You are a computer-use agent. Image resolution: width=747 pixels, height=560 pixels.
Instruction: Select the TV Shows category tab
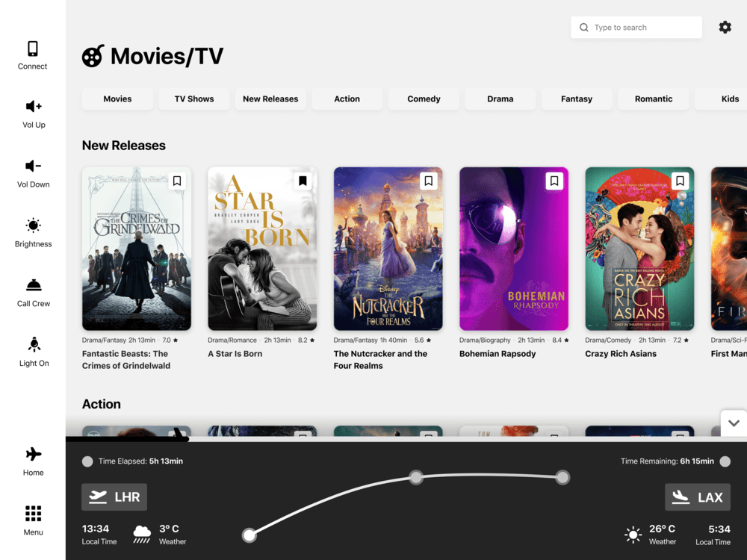[x=194, y=99]
